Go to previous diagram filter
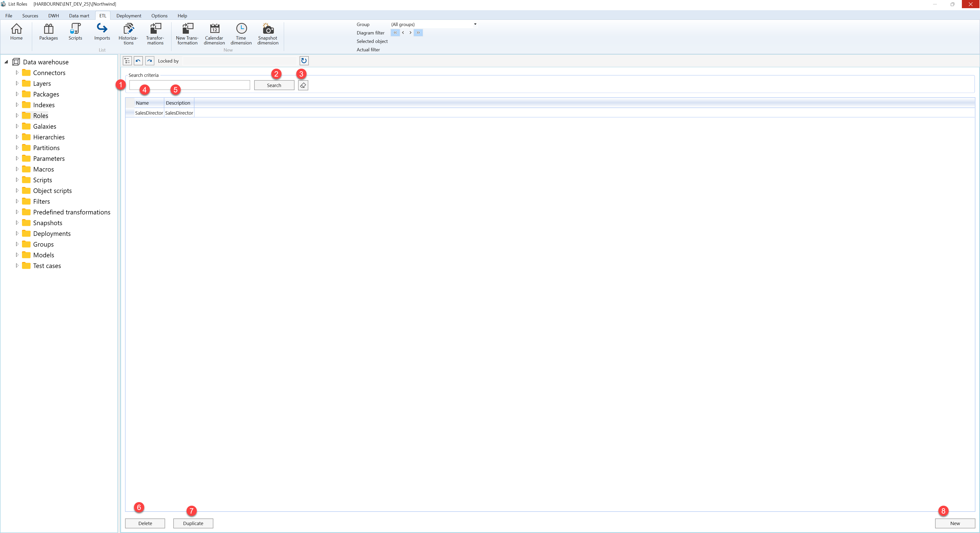The height and width of the screenshot is (533, 980). coord(403,33)
